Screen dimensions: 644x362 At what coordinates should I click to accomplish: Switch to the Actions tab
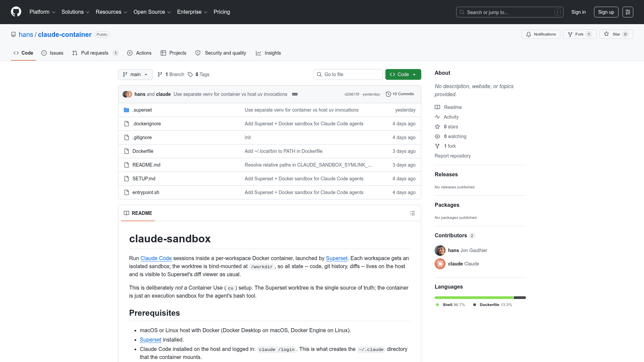coord(139,53)
